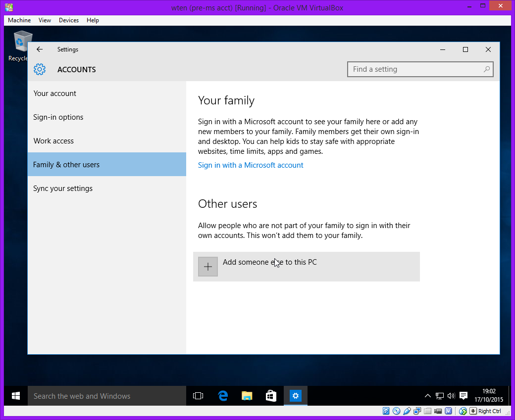This screenshot has height=420, width=515.
Task: Show hidden system tray icons
Action: click(428, 396)
